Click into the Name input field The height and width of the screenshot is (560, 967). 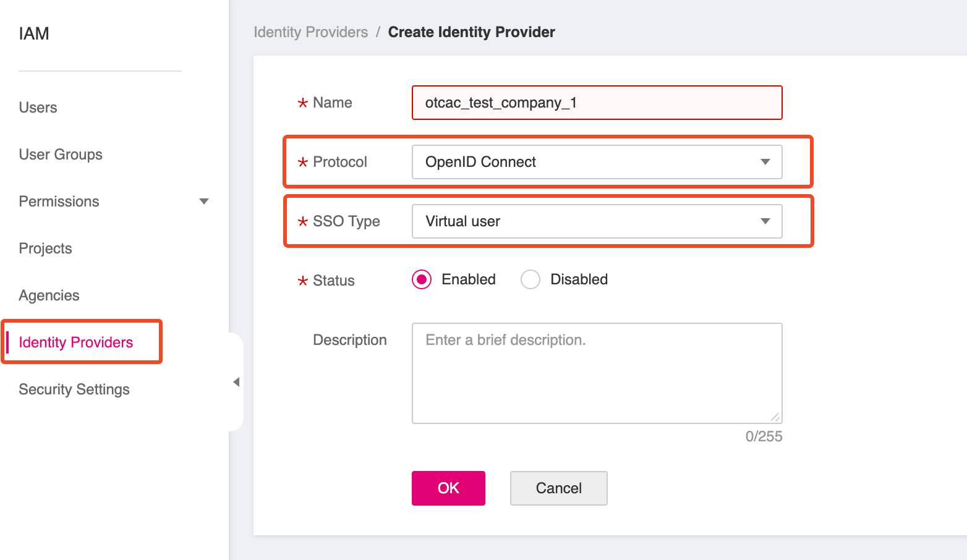597,103
